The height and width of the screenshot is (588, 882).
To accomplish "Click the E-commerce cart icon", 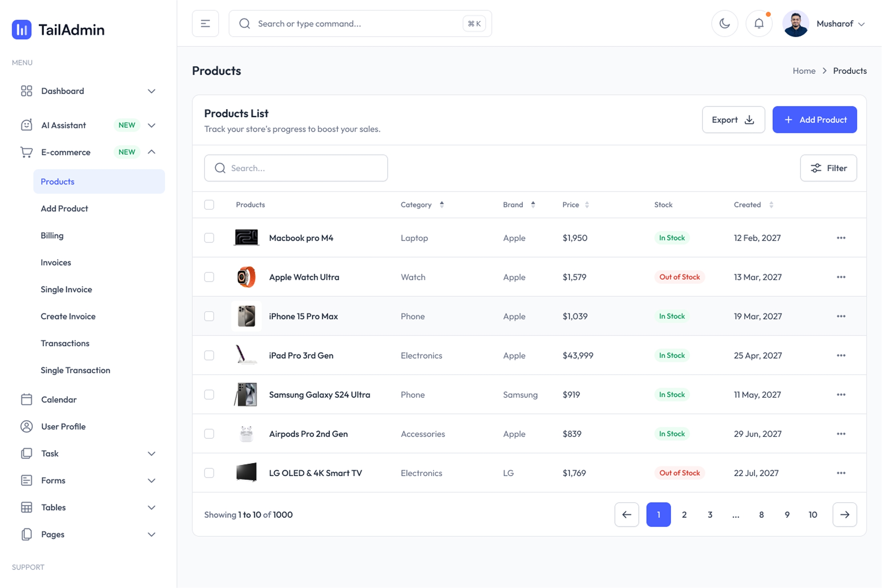I will pyautogui.click(x=26, y=152).
